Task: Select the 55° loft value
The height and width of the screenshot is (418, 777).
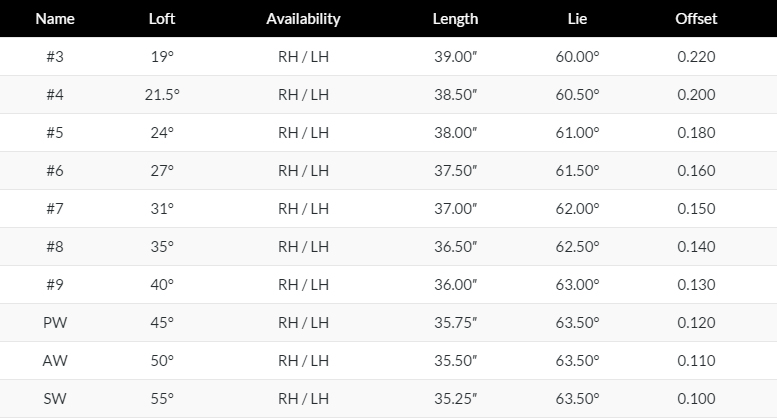Action: point(162,399)
